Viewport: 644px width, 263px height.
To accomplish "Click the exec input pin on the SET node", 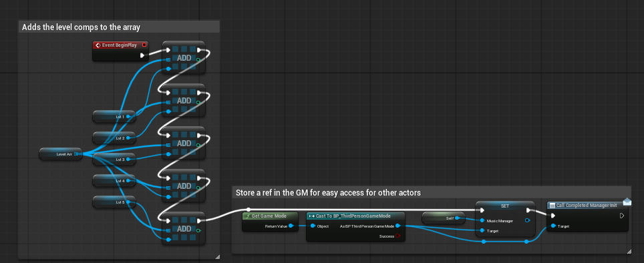I will [482, 210].
